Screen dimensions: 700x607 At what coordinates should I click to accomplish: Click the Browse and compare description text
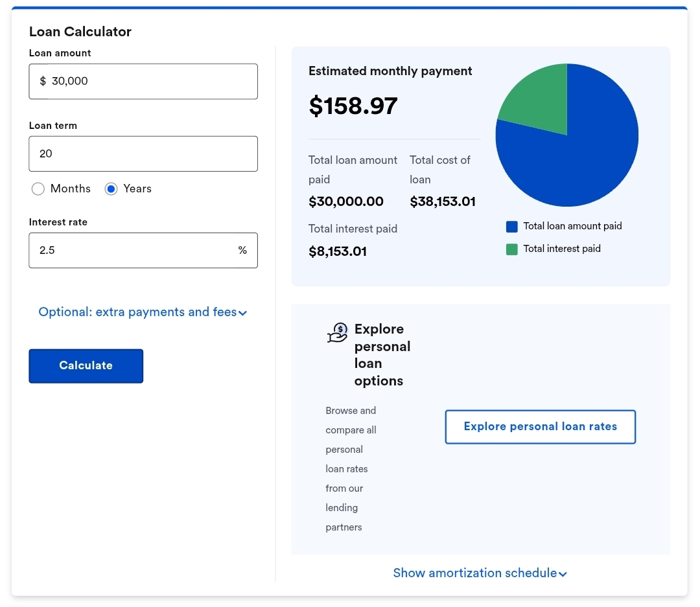[x=351, y=468]
